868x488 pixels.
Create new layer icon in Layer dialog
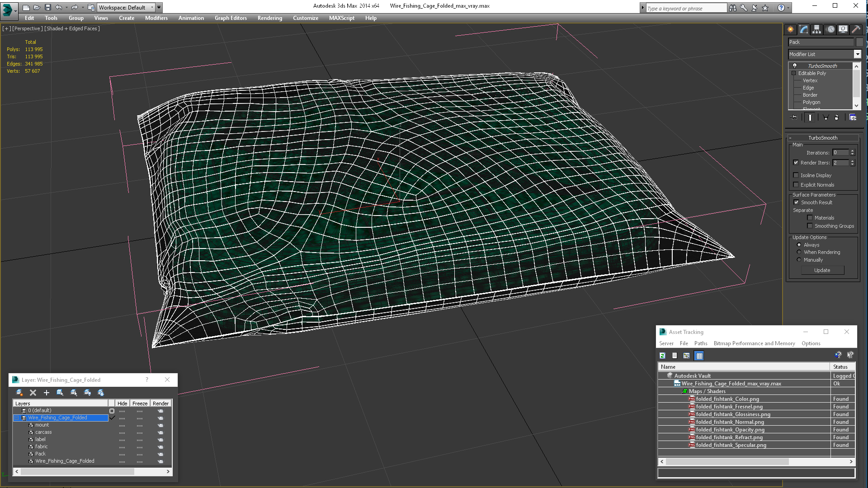point(19,393)
